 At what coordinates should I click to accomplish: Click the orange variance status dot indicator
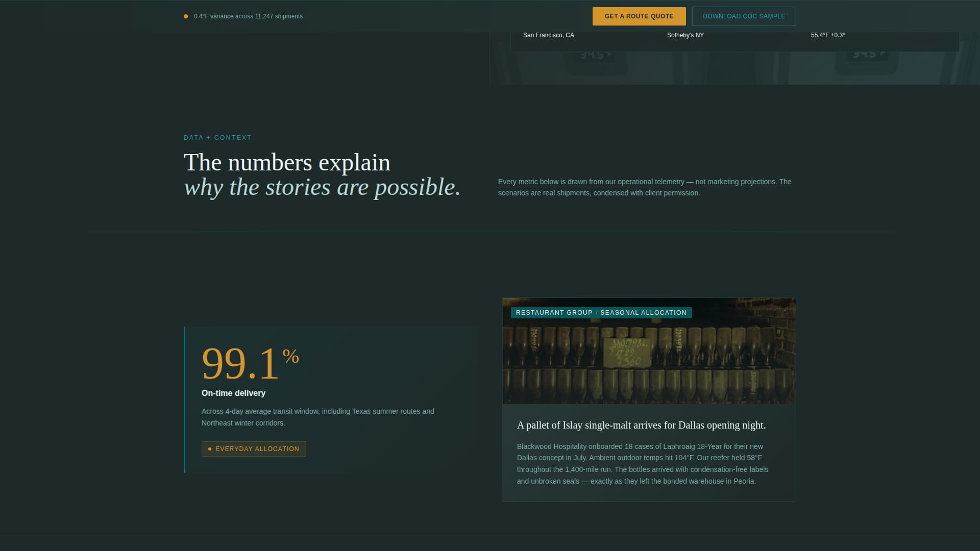pos(185,16)
